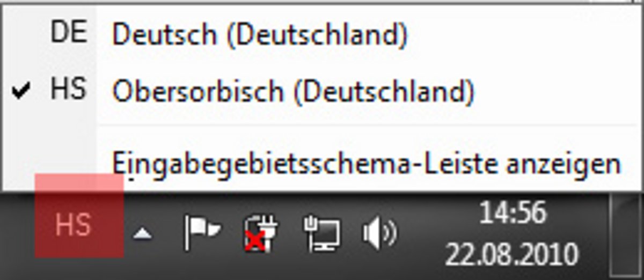
Task: Click the red X on power icon
Action: pyautogui.click(x=255, y=242)
